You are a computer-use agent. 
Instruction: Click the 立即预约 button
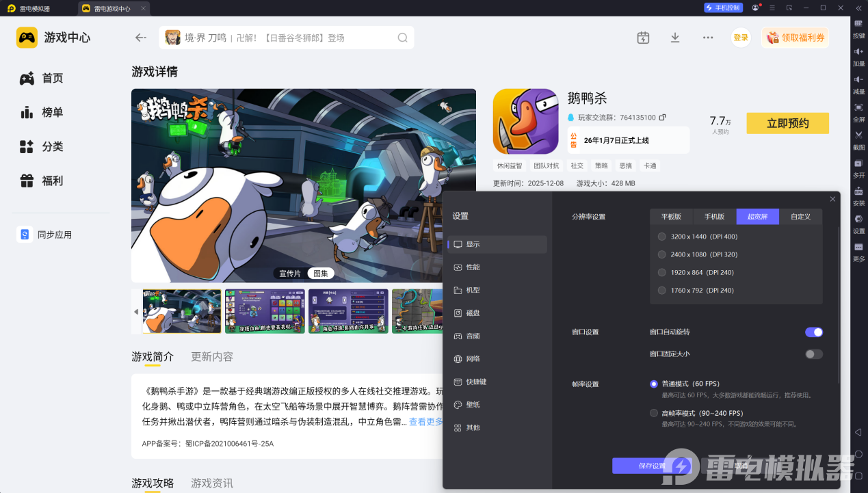[x=787, y=124]
